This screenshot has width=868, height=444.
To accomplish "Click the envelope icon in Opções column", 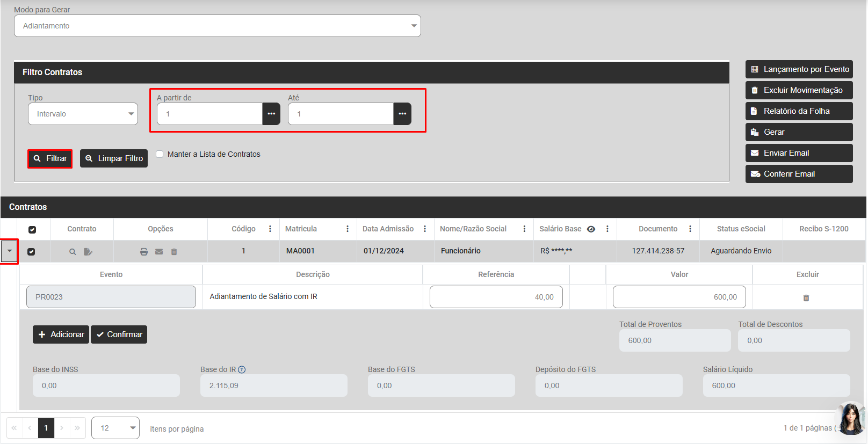I will point(159,252).
